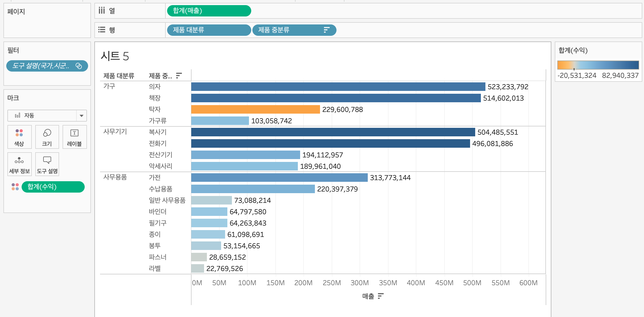
Task: Click sort icon beside 제품 중.. column header
Action: (179, 76)
